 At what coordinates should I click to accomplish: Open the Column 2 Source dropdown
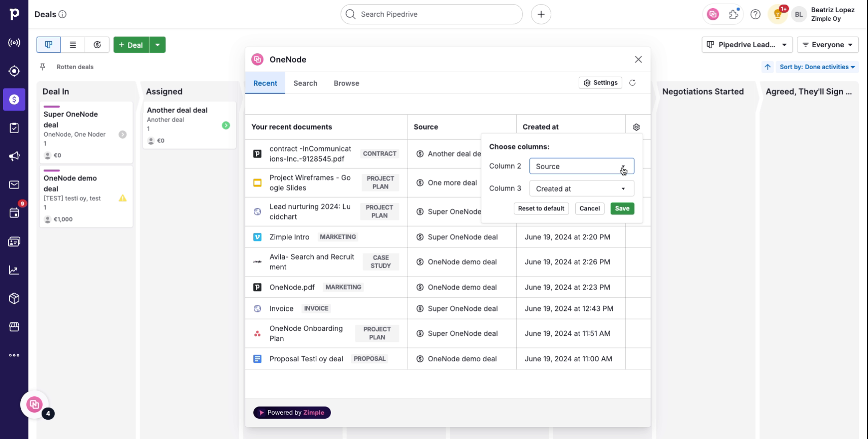582,166
